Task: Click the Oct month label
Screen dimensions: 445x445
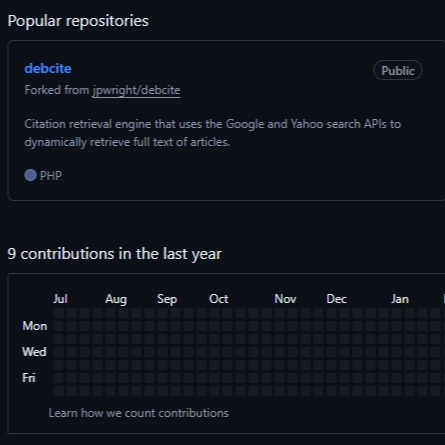Action: [219, 299]
